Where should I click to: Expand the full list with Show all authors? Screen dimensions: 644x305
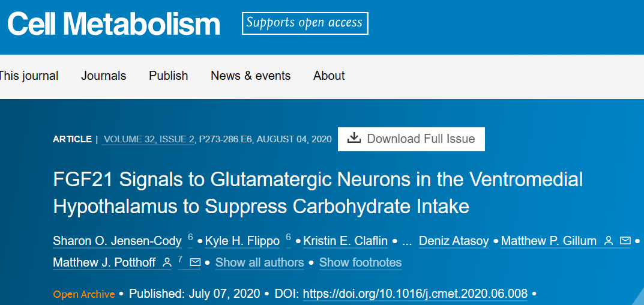(x=259, y=262)
